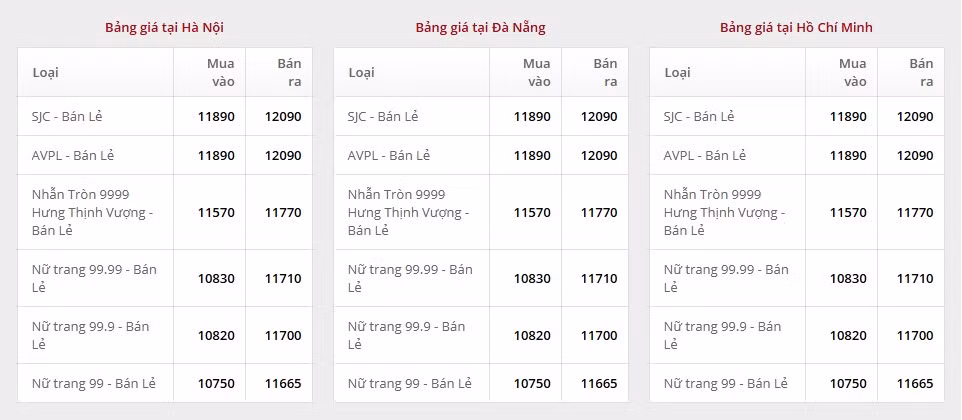The width and height of the screenshot is (962, 420).
Task: Click buy price 10750 in Hồ Chí Minh table
Action: pos(848,384)
